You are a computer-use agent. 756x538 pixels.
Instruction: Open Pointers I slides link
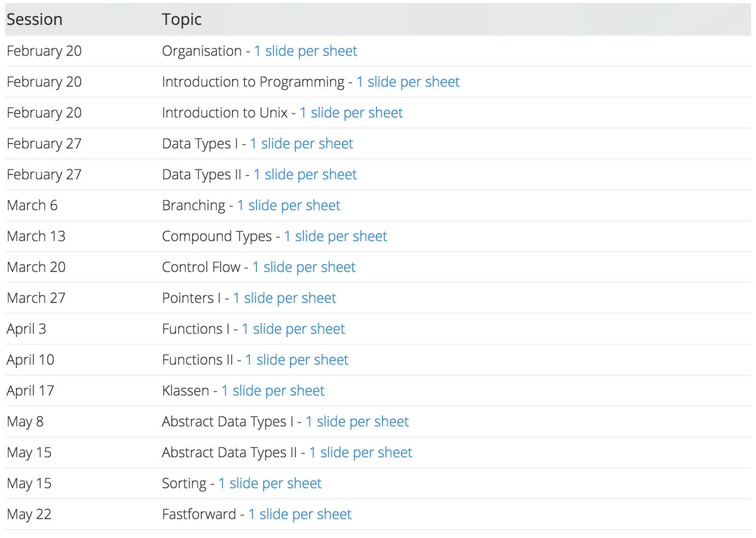pos(284,298)
